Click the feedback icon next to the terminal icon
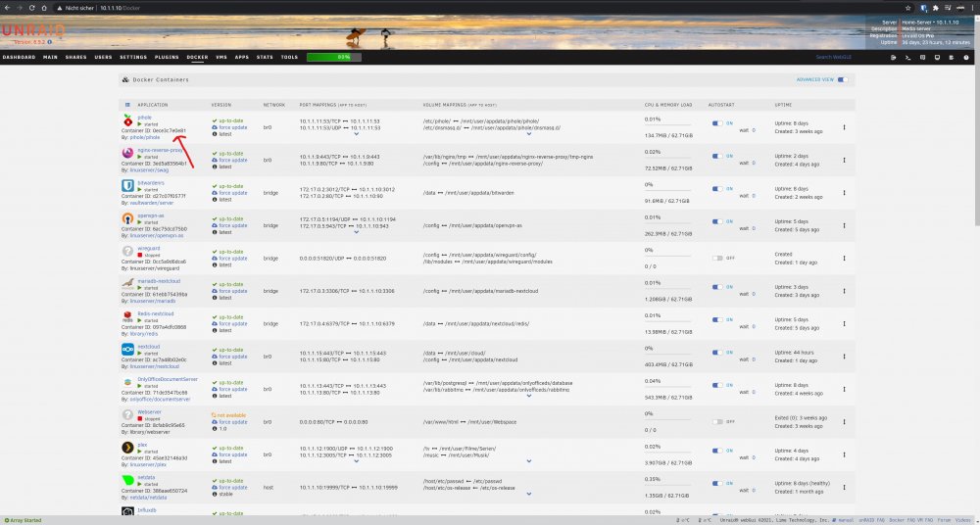 tap(922, 57)
